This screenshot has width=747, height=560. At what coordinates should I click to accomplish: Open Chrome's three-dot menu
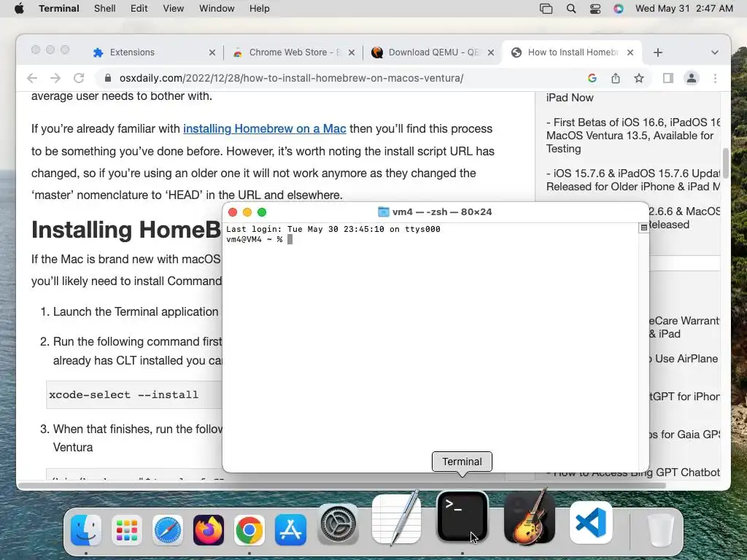[715, 78]
